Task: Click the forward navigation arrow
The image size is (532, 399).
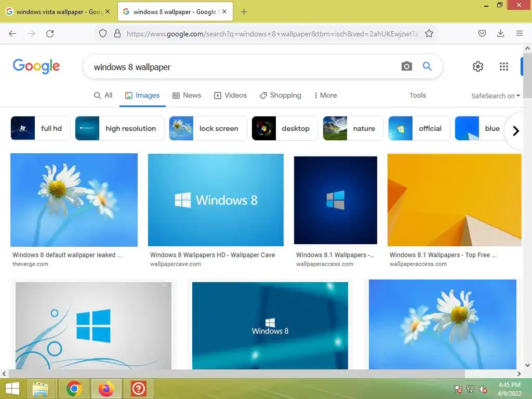Action: point(31,34)
